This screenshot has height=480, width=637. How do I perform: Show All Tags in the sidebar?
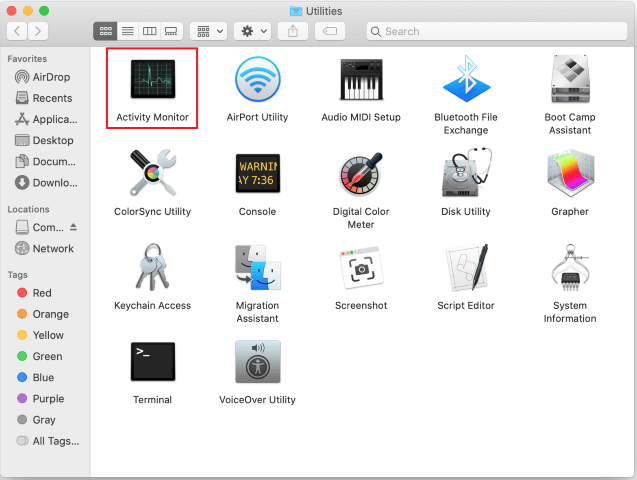[x=48, y=441]
